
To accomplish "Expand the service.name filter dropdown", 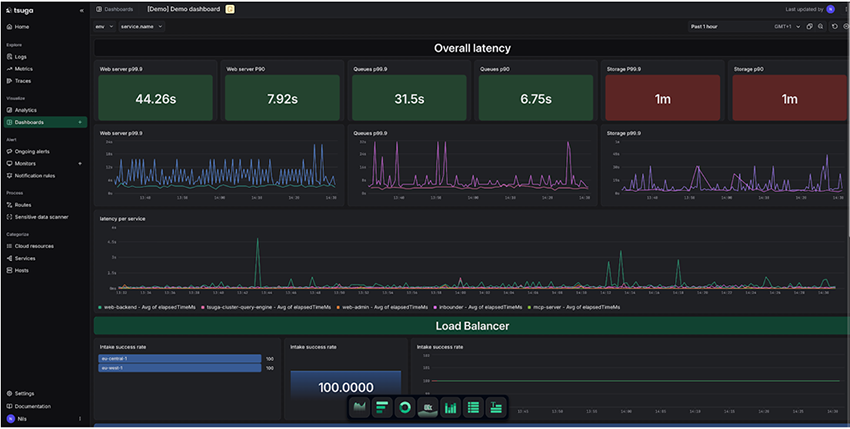I will 141,26.
